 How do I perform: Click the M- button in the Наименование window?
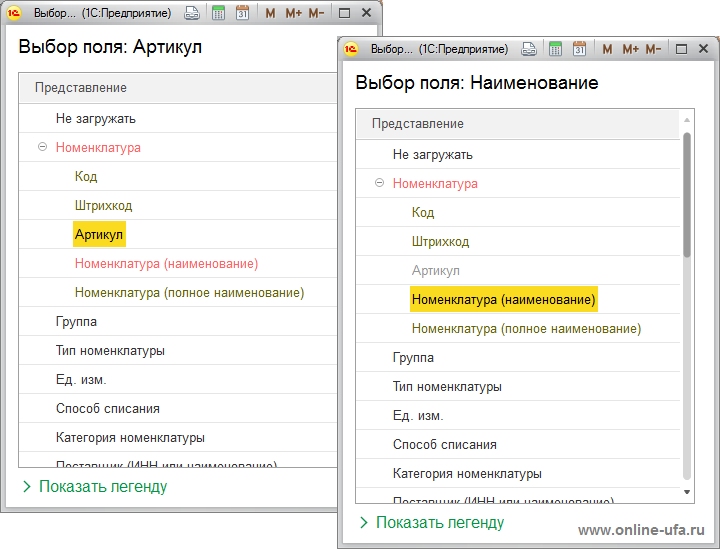pos(653,49)
